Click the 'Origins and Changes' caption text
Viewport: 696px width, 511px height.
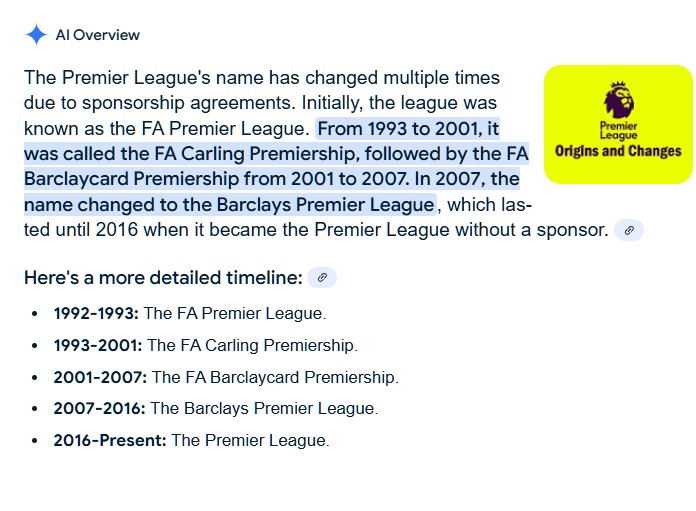[618, 151]
